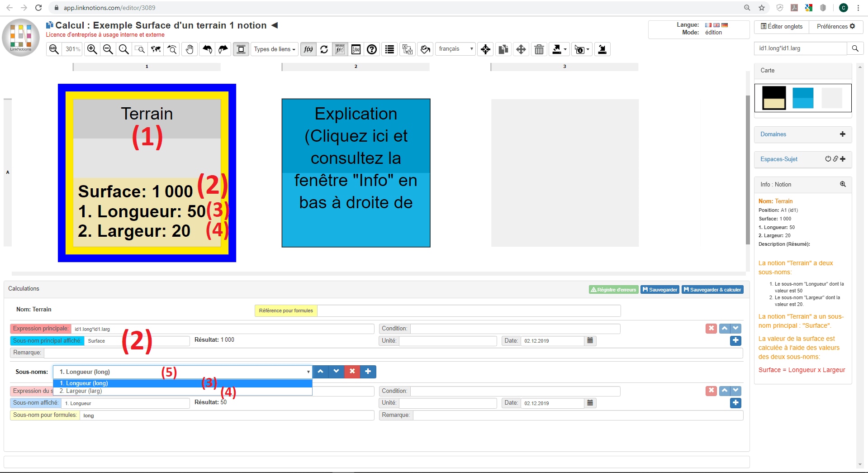Click the move cross-arrows icon
This screenshot has width=868, height=473.
tap(521, 49)
